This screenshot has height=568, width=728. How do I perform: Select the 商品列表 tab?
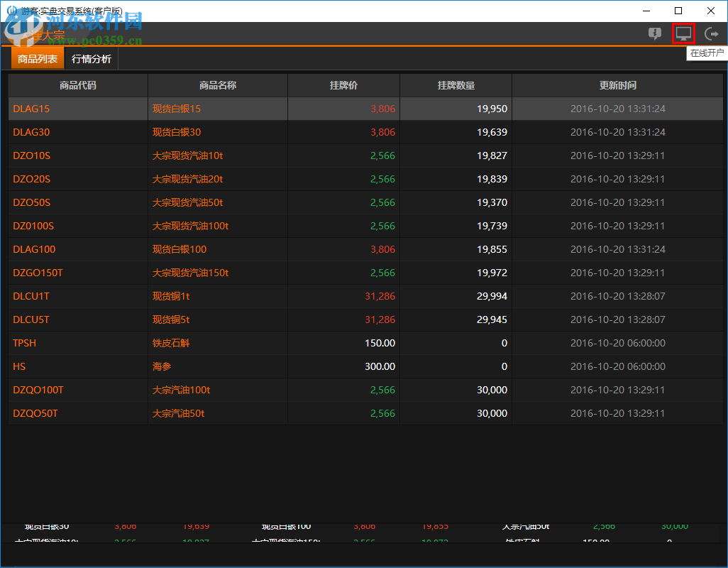tap(38, 59)
